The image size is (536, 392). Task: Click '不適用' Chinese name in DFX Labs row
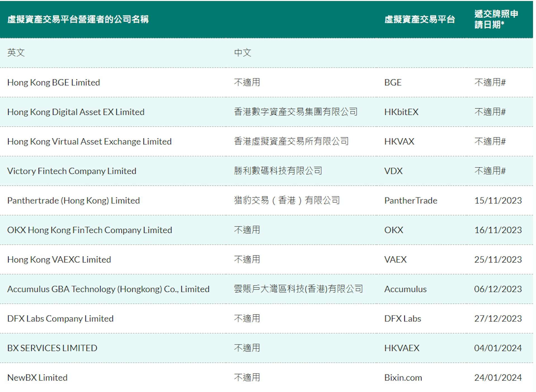coord(247,318)
